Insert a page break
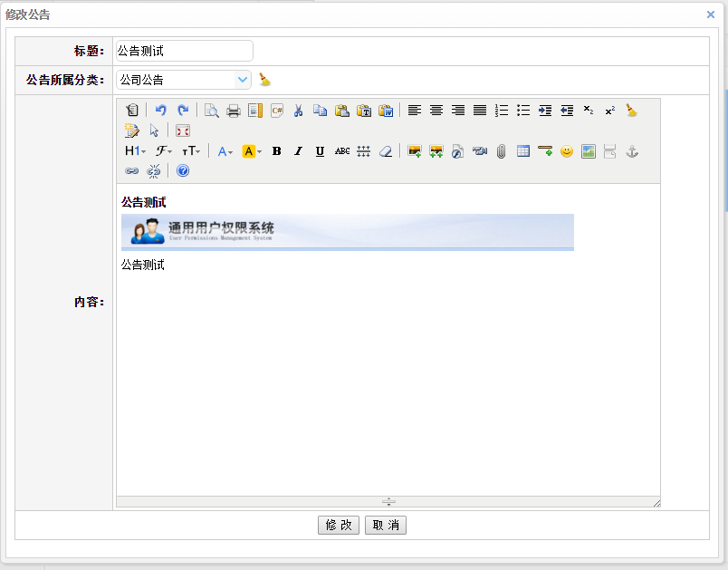This screenshot has height=570, width=728. coord(610,151)
